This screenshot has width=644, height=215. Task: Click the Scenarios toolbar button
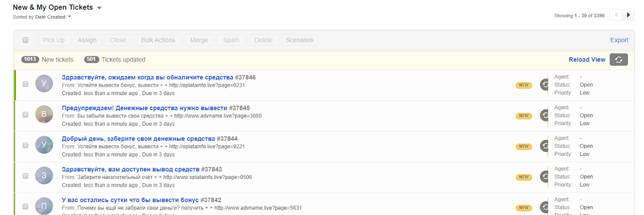[300, 40]
